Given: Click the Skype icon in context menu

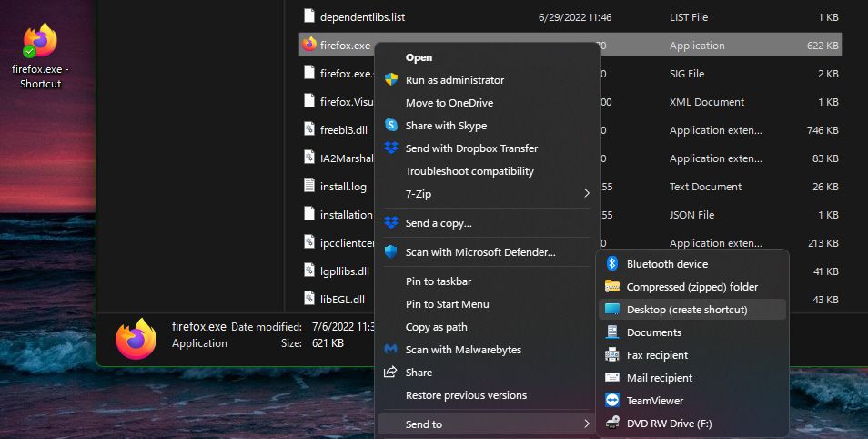Looking at the screenshot, I should [x=391, y=125].
